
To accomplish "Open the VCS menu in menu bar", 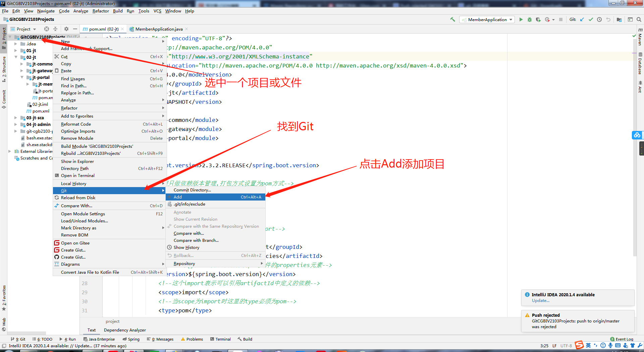I will (157, 11).
